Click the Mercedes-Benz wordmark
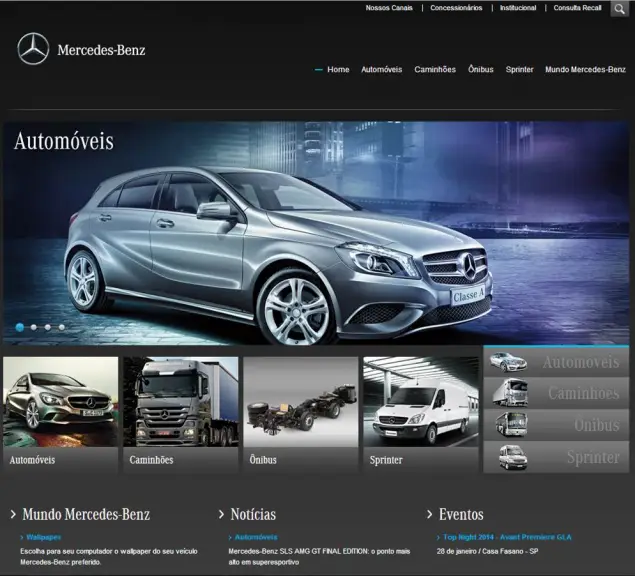The height and width of the screenshot is (576, 635). click(x=101, y=50)
